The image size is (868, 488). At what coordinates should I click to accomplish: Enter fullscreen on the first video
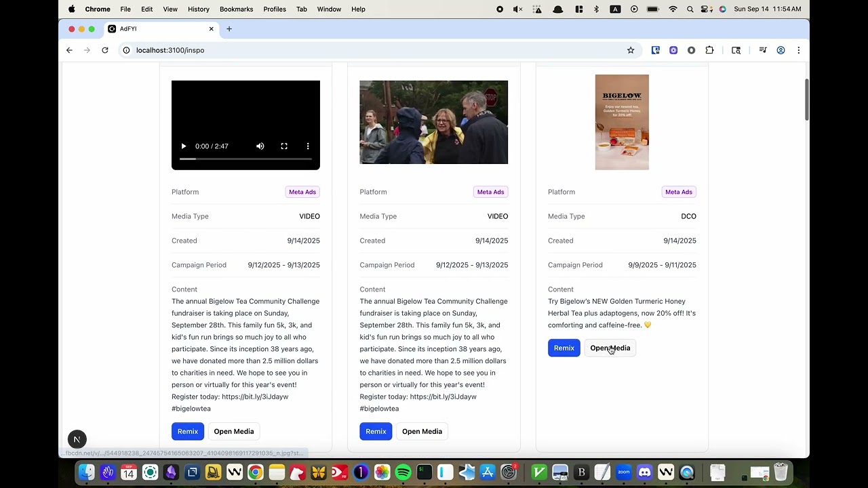pos(284,146)
